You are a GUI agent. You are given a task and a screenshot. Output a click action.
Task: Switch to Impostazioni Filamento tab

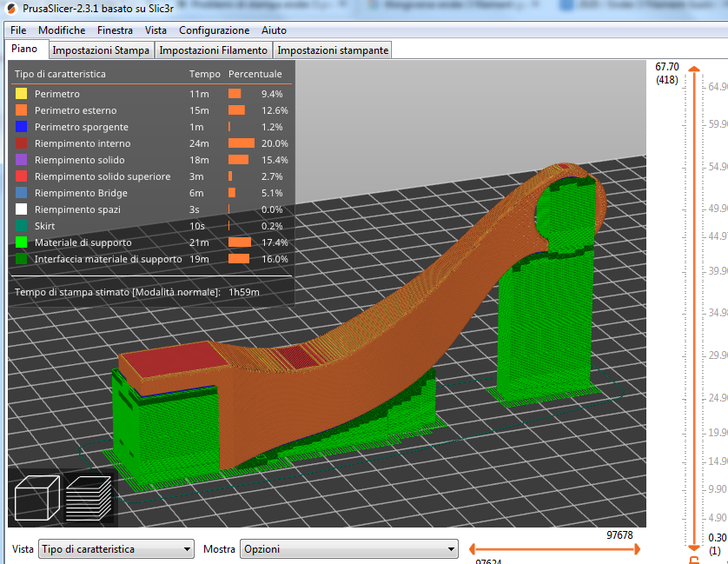click(x=213, y=50)
